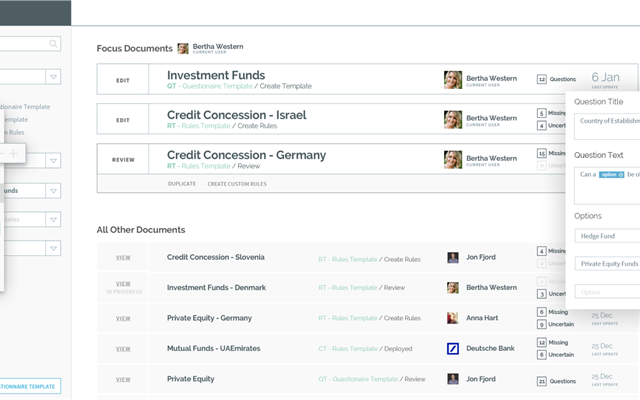Click the 12 Missing badge for Mutual Funds - UAEmirates
The width and height of the screenshot is (640, 400).
[x=542, y=342]
